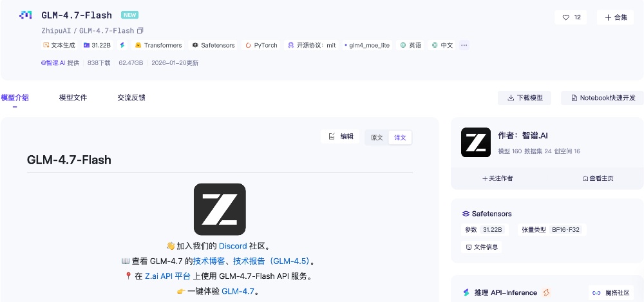
Task: Show translated text with 译文 toggle
Action: pyautogui.click(x=400, y=138)
